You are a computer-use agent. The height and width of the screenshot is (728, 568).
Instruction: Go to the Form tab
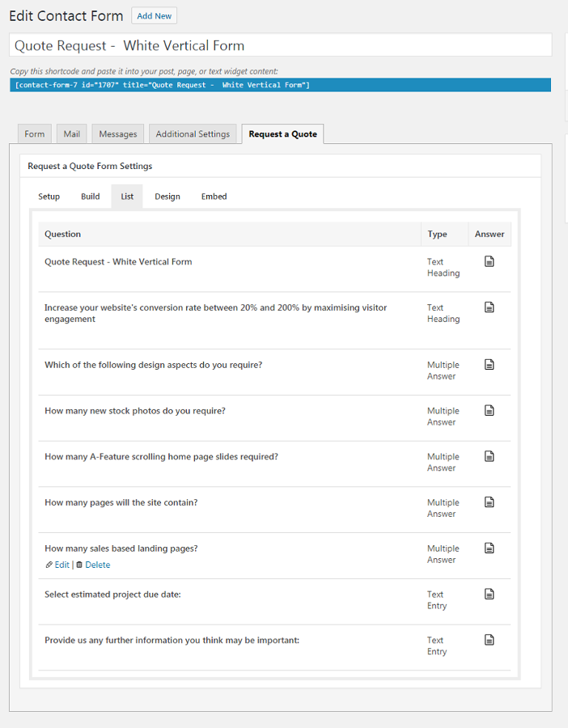(x=35, y=134)
